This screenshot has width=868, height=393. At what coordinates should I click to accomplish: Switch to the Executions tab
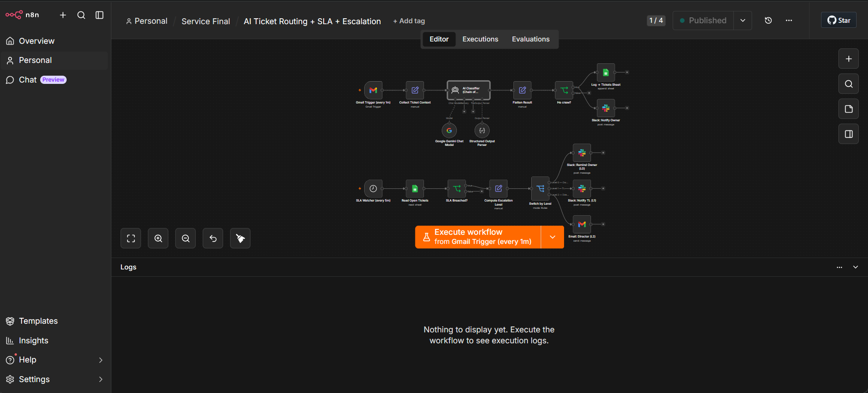click(x=480, y=39)
